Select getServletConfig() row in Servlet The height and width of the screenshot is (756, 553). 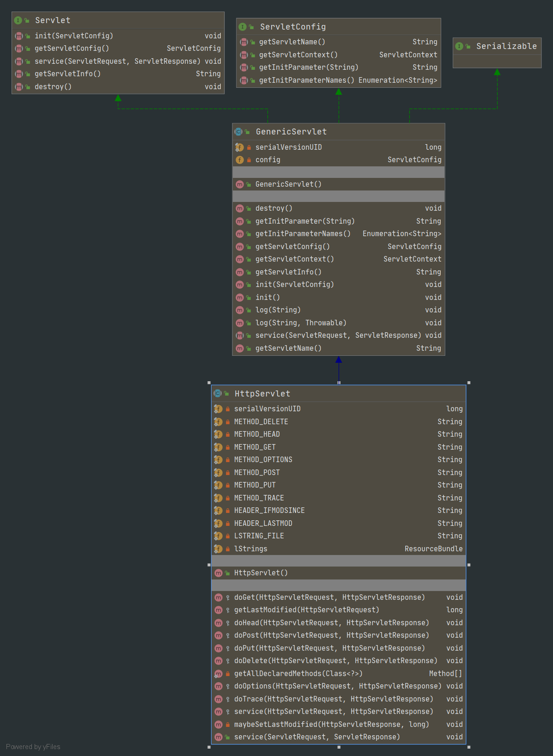click(118, 49)
